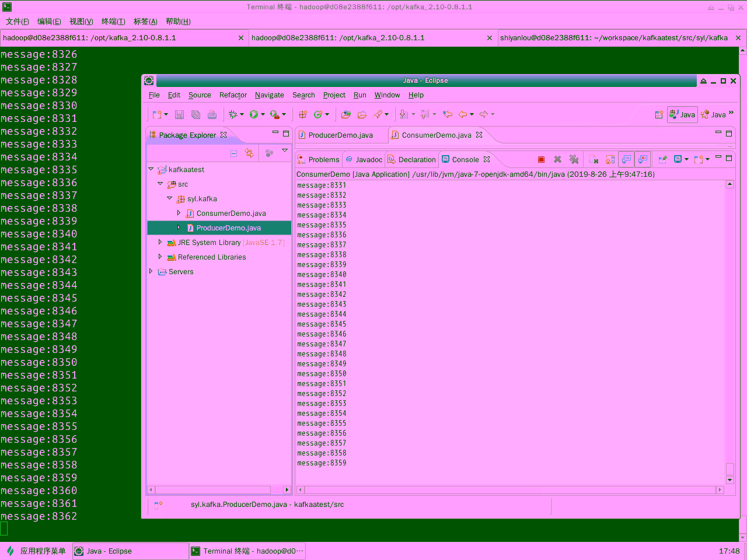Viewport: 747px width, 560px height.
Task: Navigate Back with the left arrow icon
Action: pyautogui.click(x=463, y=114)
